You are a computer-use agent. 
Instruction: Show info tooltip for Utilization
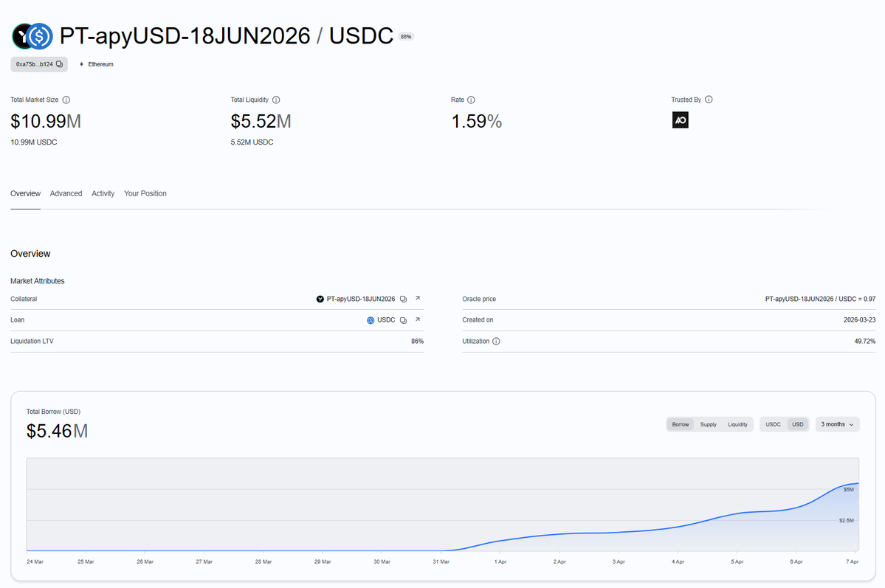[x=496, y=342]
